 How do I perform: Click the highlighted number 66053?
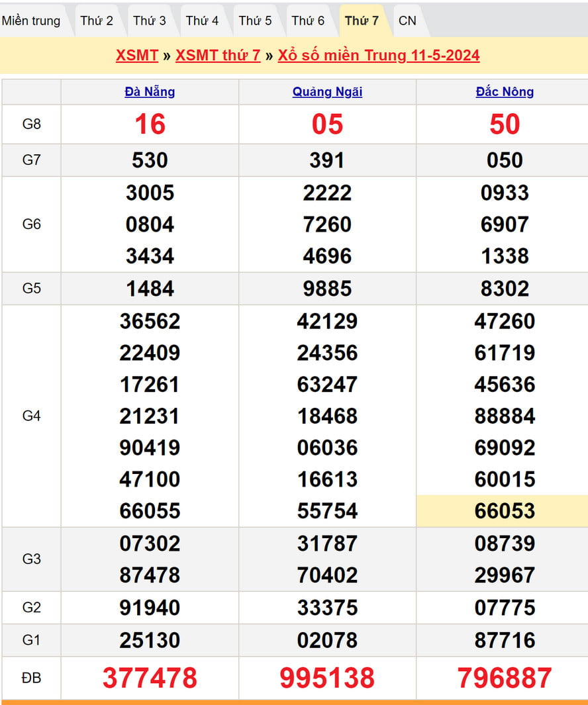click(505, 511)
